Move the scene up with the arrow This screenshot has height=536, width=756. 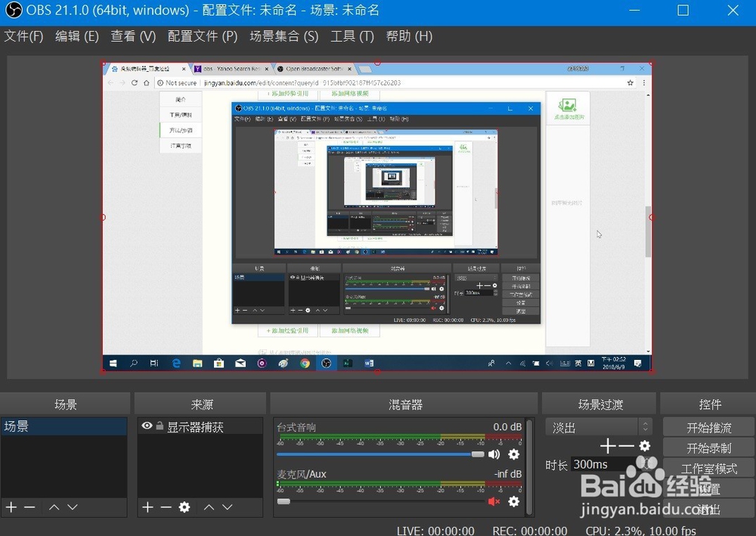tap(54, 507)
